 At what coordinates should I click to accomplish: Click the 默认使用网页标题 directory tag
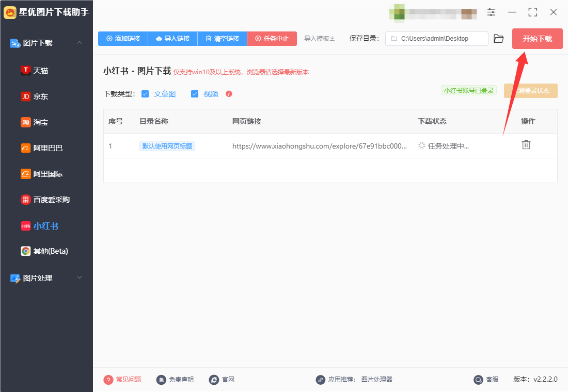click(167, 146)
